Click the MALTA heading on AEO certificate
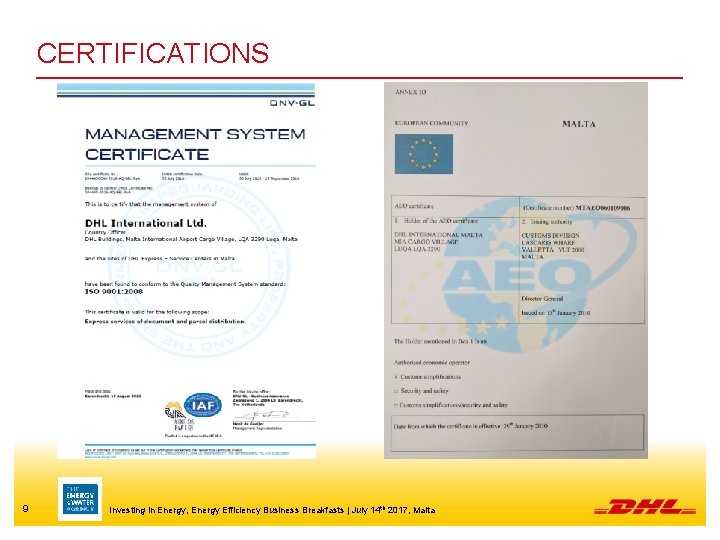This screenshot has height=540, width=720. point(579,124)
